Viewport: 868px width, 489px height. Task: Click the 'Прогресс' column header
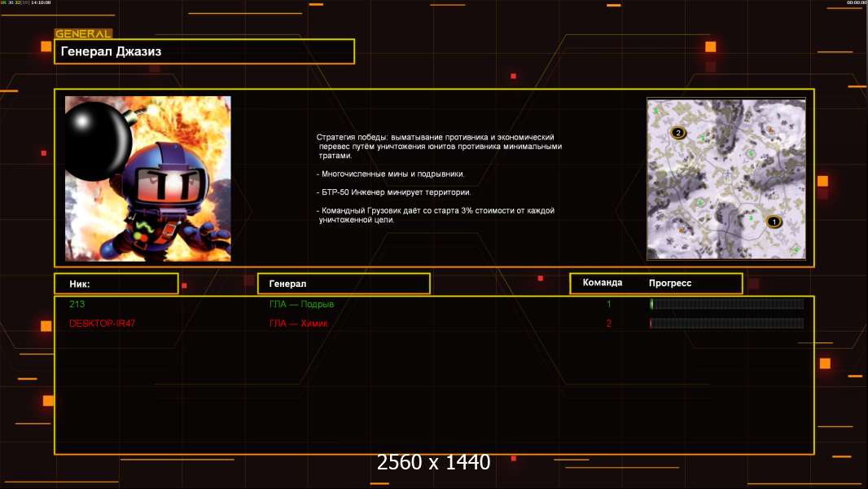[670, 283]
